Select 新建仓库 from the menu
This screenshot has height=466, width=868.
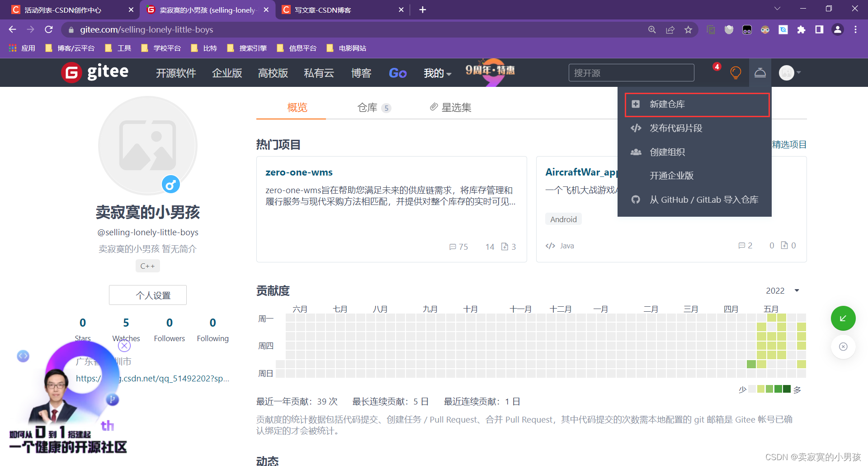pos(697,105)
